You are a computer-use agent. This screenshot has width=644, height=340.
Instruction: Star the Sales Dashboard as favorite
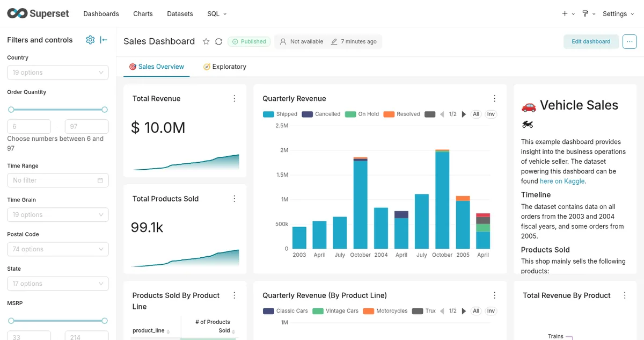pos(206,41)
